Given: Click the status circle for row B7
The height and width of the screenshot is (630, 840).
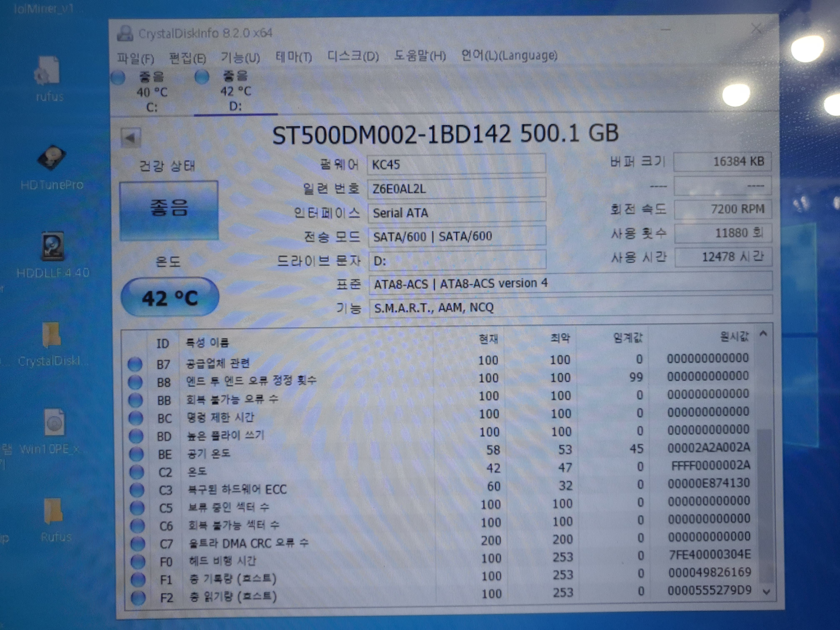Looking at the screenshot, I should pos(134,364).
